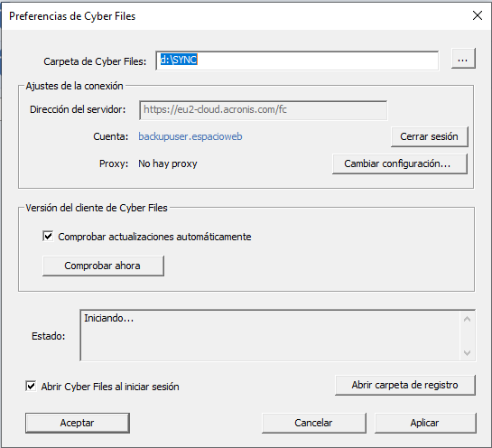Toggle Comprobar actualizaciones automáticamente checkbox
The height and width of the screenshot is (448, 492).
point(48,237)
